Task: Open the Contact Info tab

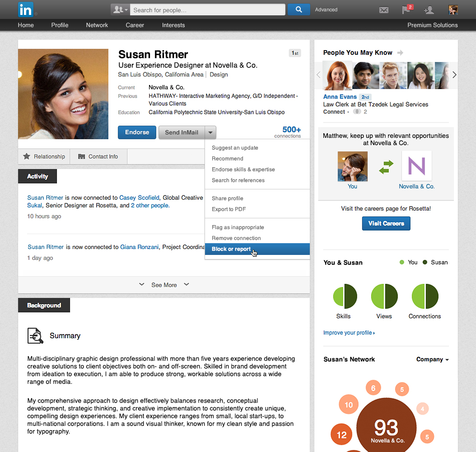Action: 98,156
